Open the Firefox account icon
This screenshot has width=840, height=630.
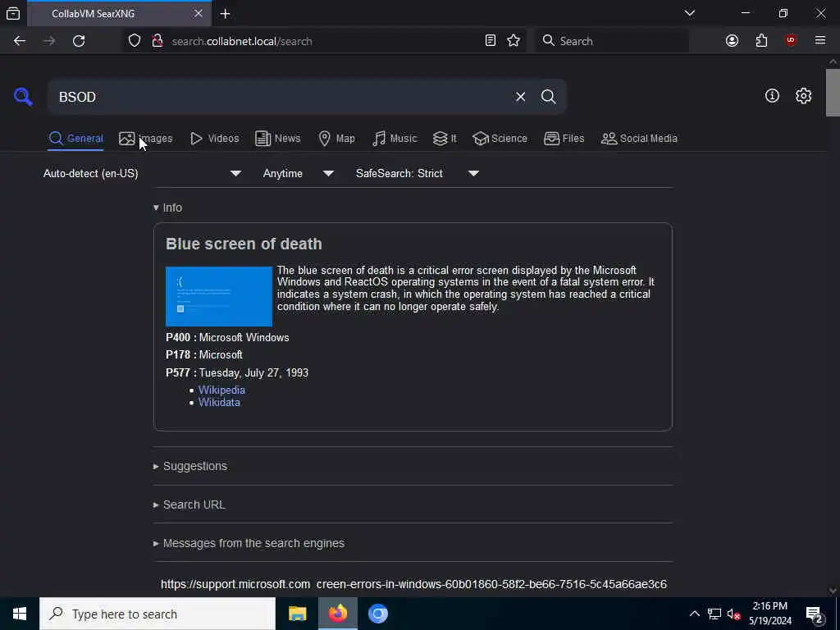[732, 41]
